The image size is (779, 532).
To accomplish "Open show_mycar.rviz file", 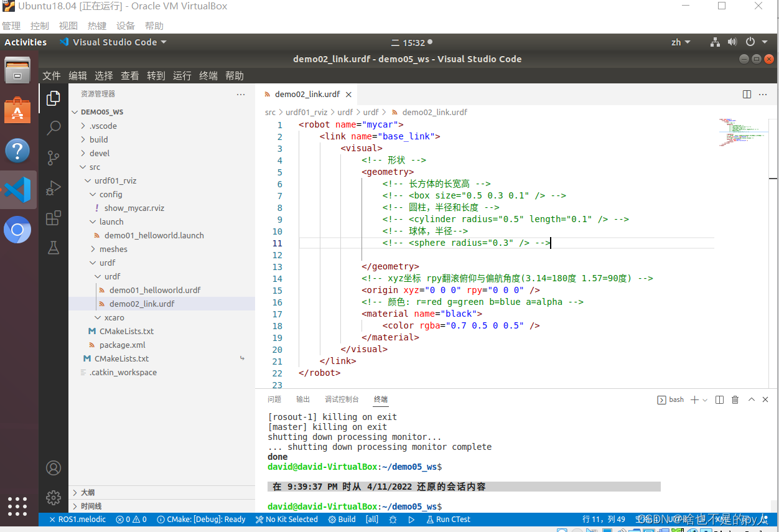I will (x=162, y=208).
